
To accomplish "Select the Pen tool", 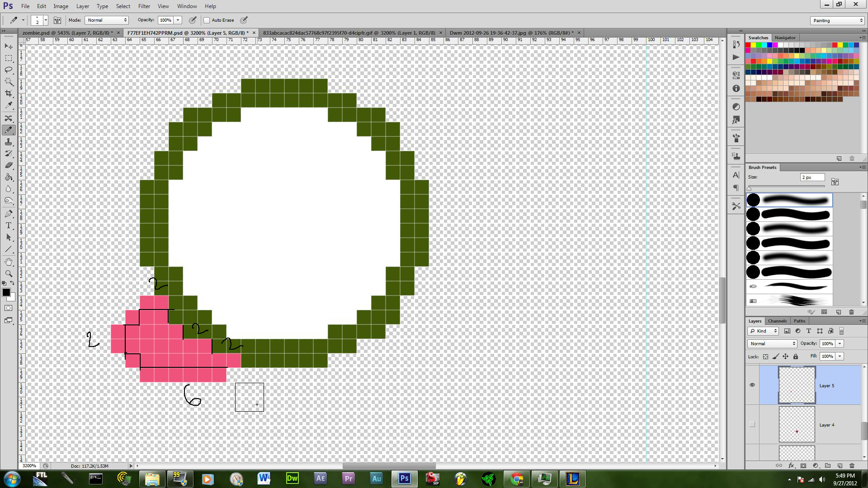I will pos(9,214).
